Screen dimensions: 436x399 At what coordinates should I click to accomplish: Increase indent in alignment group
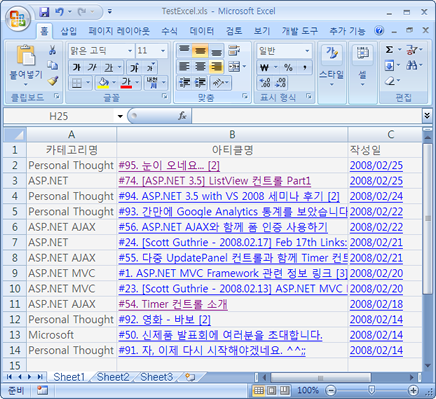[200, 82]
